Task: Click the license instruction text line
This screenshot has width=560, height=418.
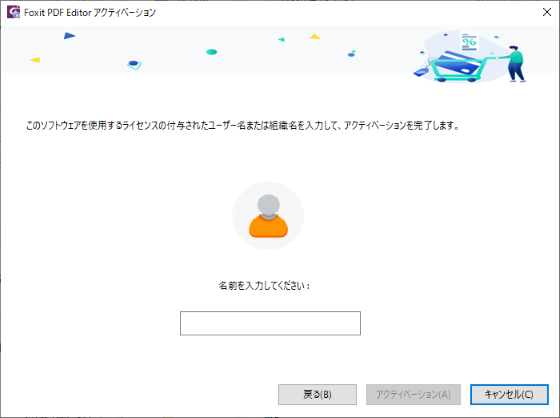Action: [x=242, y=125]
